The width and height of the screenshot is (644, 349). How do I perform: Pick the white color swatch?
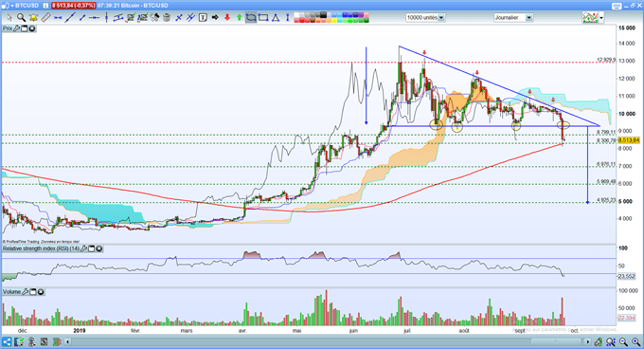pos(296,15)
